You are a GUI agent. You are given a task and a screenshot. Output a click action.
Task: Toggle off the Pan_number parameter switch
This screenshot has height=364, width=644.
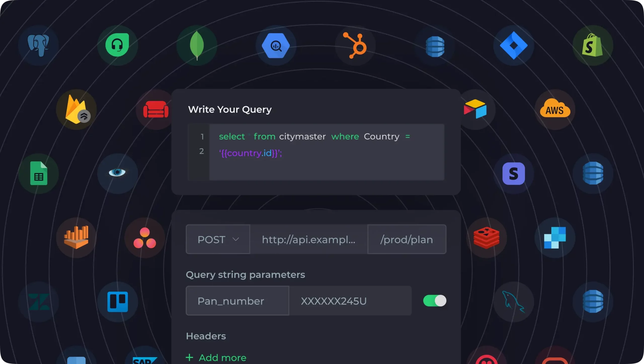(x=435, y=301)
